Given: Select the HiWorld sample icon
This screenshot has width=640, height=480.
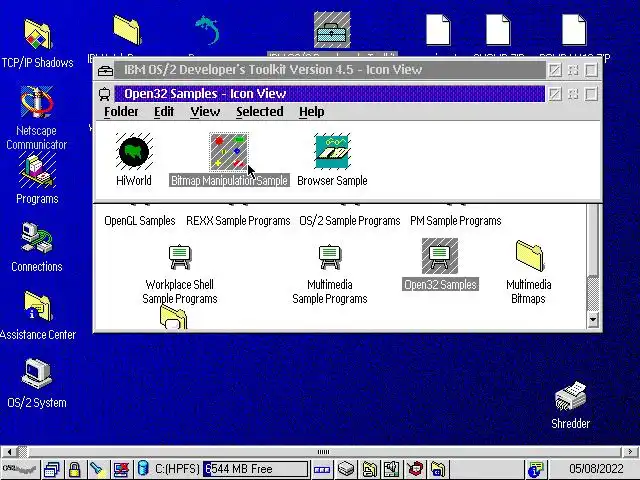Looking at the screenshot, I should click(x=134, y=151).
